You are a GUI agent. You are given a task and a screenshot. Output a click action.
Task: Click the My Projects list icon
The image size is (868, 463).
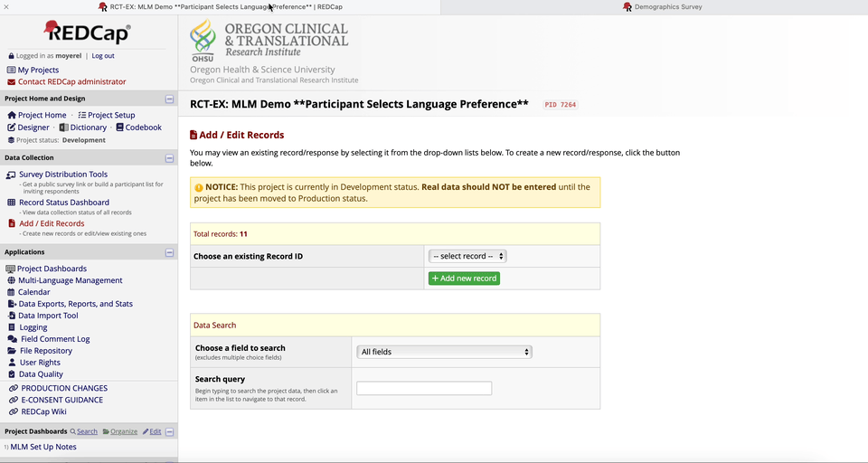click(x=11, y=70)
